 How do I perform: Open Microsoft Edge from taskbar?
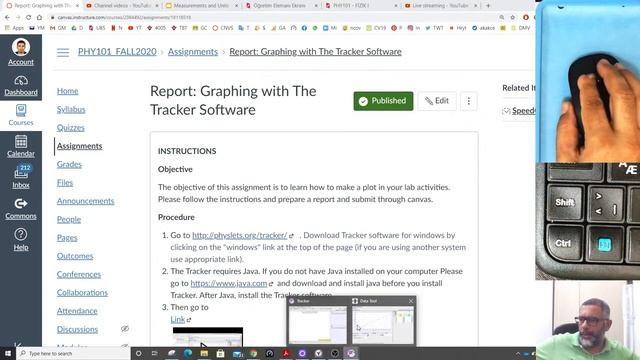(188, 353)
